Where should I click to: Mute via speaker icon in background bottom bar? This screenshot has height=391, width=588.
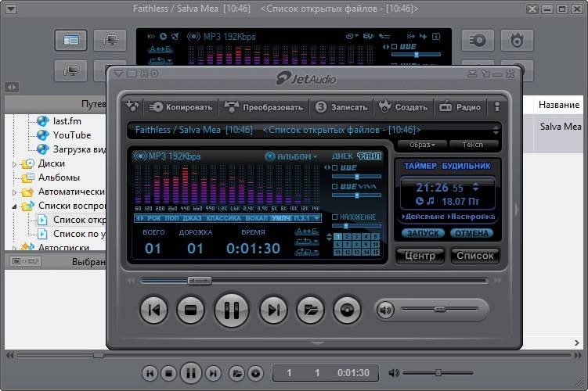tap(393, 373)
